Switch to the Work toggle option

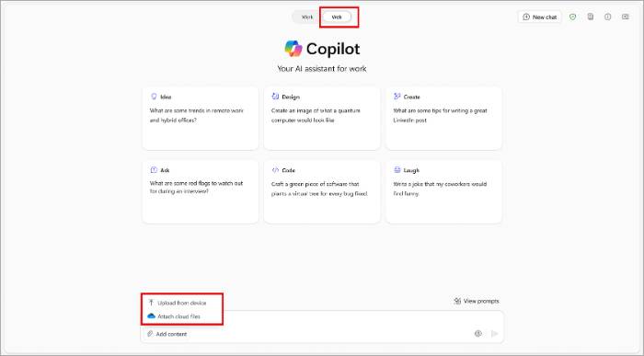point(306,17)
